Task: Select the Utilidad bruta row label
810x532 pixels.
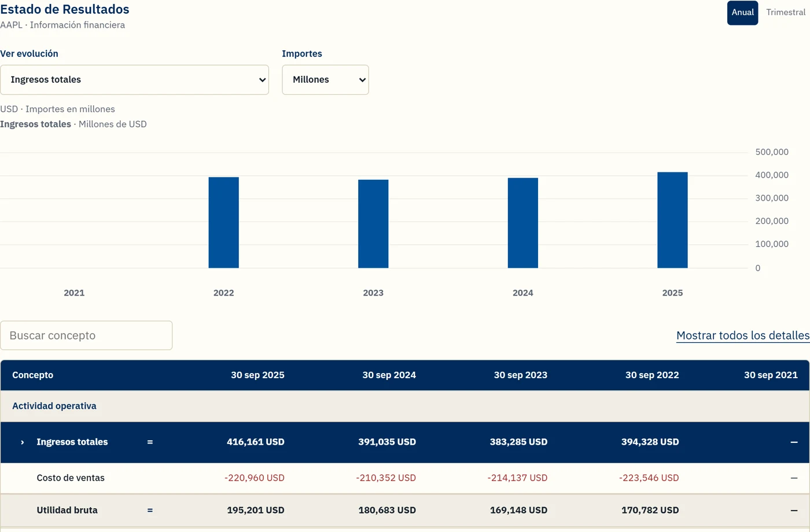Action: pos(67,511)
